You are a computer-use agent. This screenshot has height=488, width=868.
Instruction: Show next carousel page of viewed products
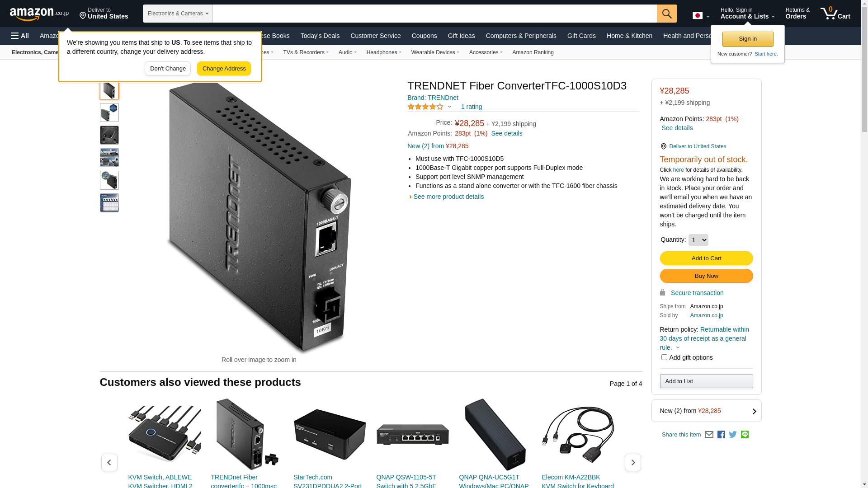pyautogui.click(x=632, y=462)
